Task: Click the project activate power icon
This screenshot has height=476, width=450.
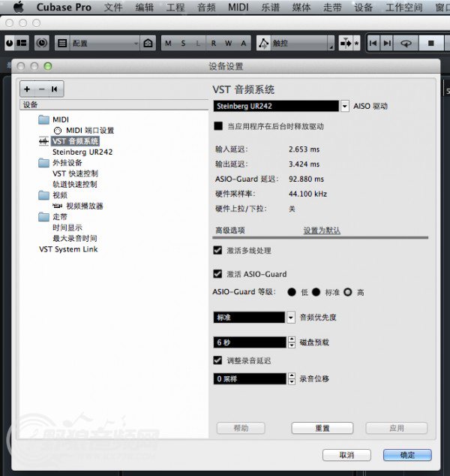Action: click(10, 43)
